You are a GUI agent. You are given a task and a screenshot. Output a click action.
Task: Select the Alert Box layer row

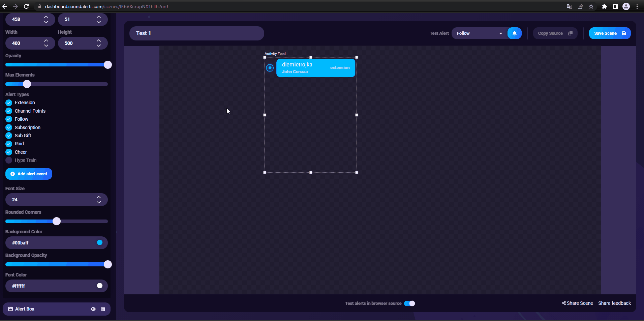pyautogui.click(x=57, y=309)
